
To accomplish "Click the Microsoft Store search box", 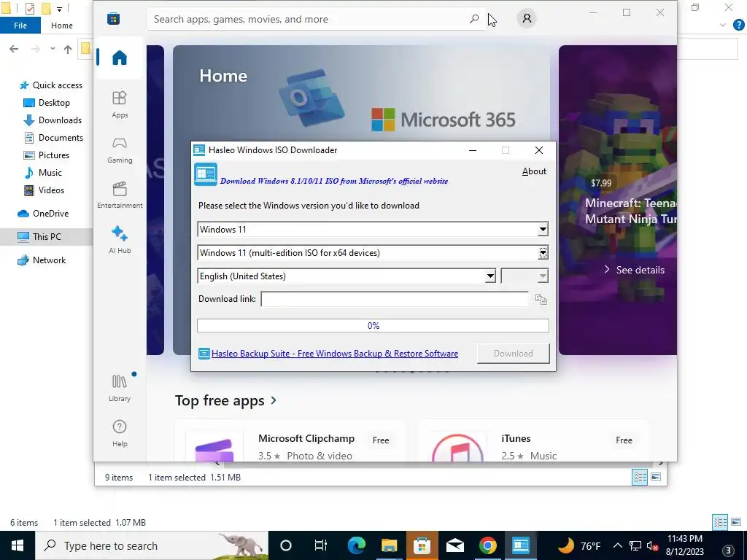I will point(317,19).
